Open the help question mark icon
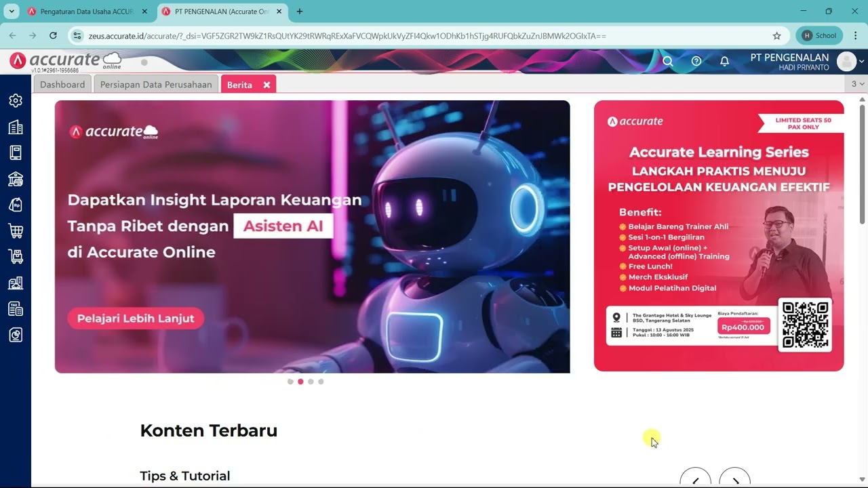The width and height of the screenshot is (868, 488). [x=696, y=61]
